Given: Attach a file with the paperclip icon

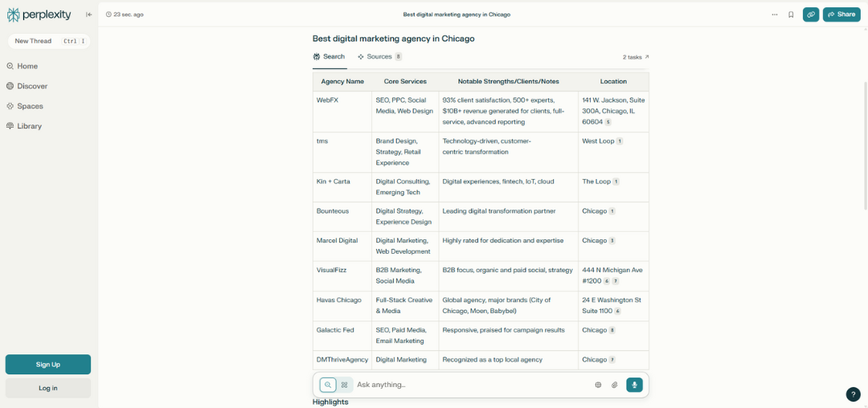Looking at the screenshot, I should pyautogui.click(x=615, y=385).
